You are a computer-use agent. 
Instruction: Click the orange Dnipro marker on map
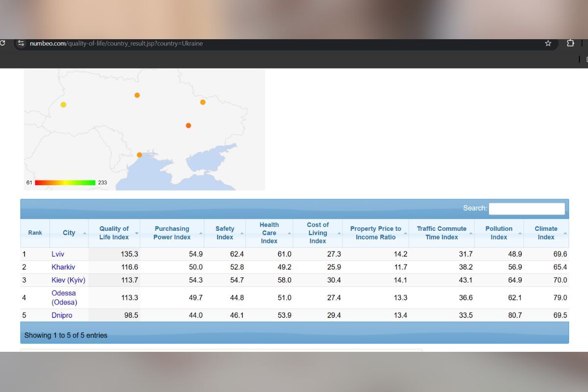tap(188, 126)
